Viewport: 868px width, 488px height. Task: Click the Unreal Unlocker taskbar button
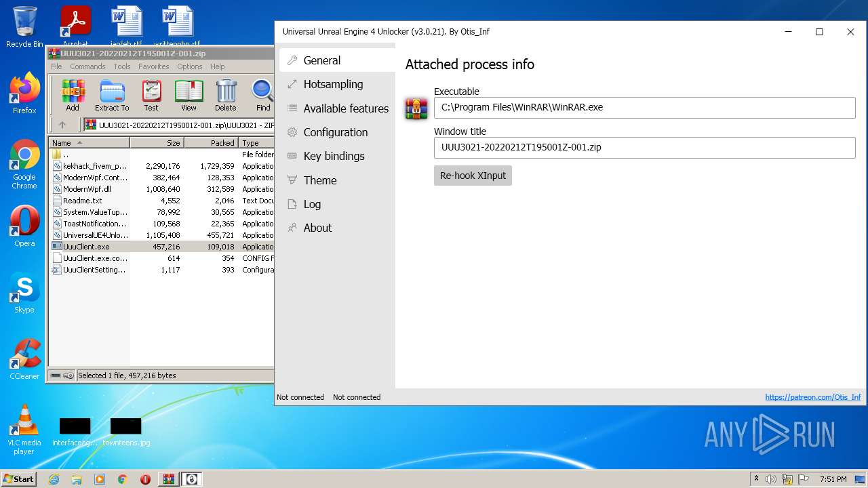coord(191,479)
